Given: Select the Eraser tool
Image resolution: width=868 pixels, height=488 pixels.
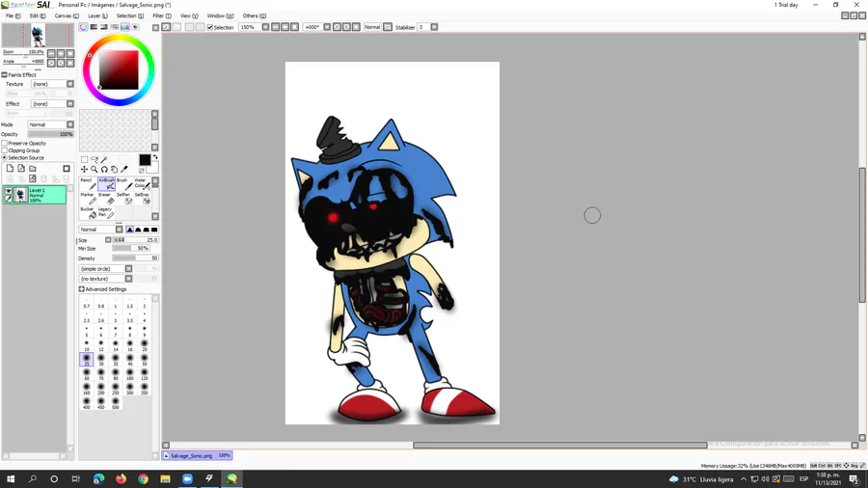Looking at the screenshot, I should tap(106, 198).
